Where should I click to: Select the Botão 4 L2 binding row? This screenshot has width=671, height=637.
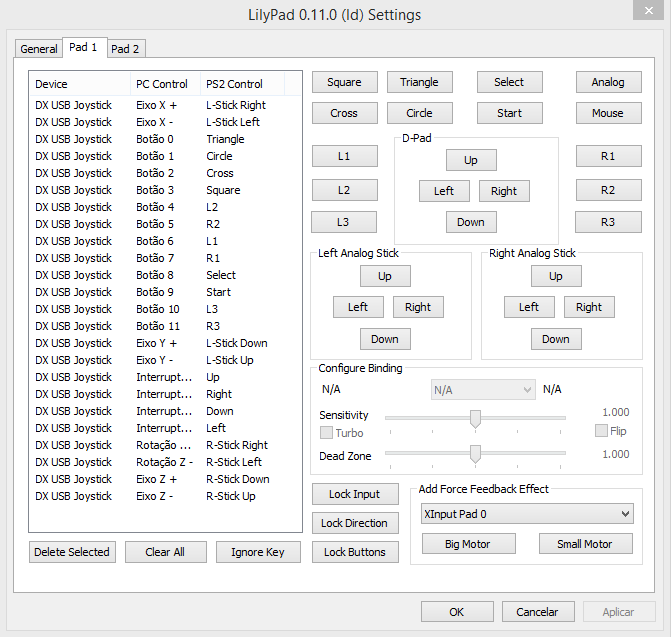pyautogui.click(x=165, y=207)
